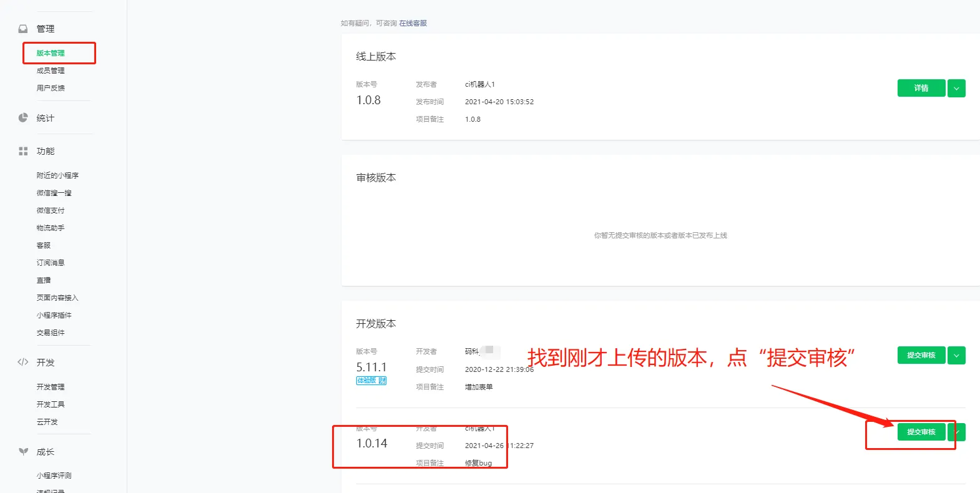The width and height of the screenshot is (980, 493).
Task: Open 交易组件 menu item
Action: [51, 333]
